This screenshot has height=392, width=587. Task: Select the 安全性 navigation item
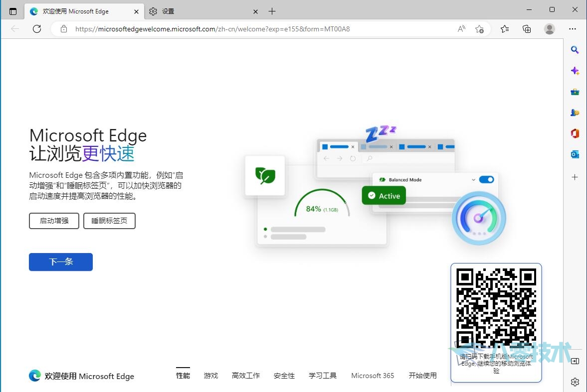point(284,375)
